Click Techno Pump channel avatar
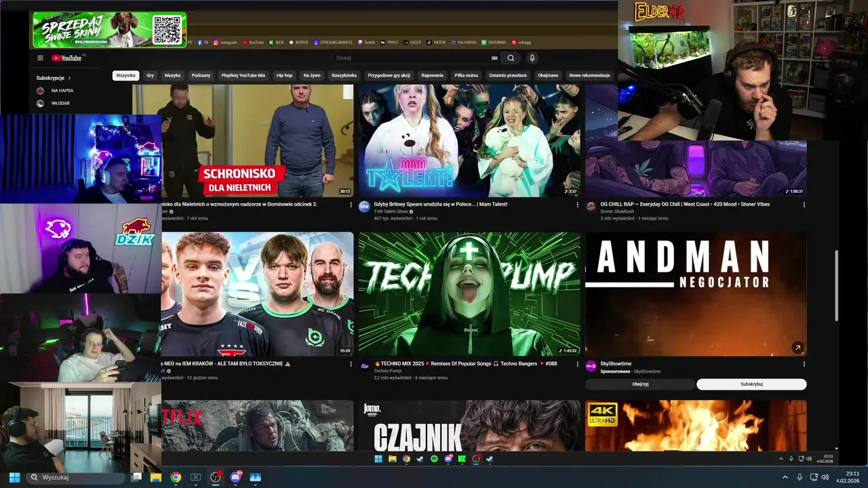This screenshot has width=868, height=488. click(x=364, y=366)
